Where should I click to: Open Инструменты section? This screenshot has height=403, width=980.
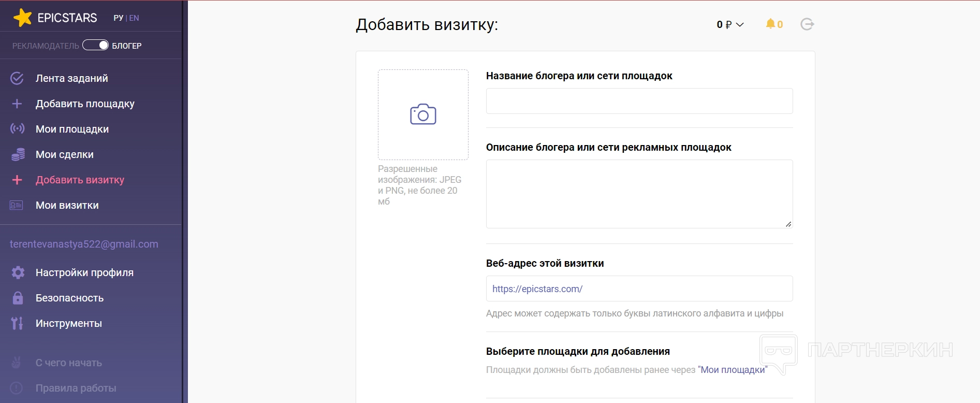coord(69,323)
